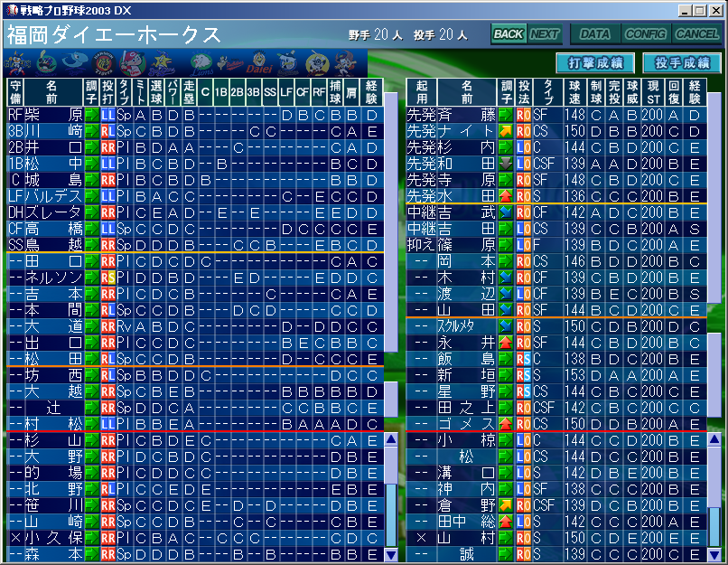Open the DATA menu
This screenshot has height=565, width=728.
point(594,34)
